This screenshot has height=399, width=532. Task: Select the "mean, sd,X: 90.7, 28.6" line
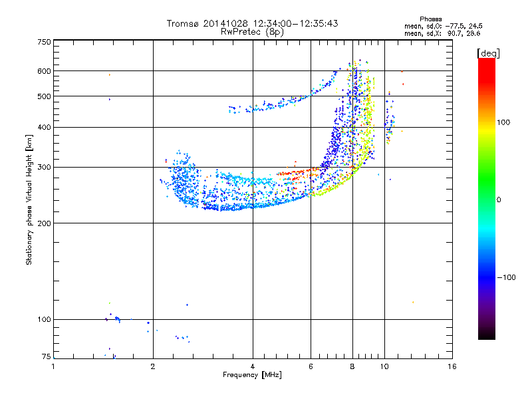(442, 34)
